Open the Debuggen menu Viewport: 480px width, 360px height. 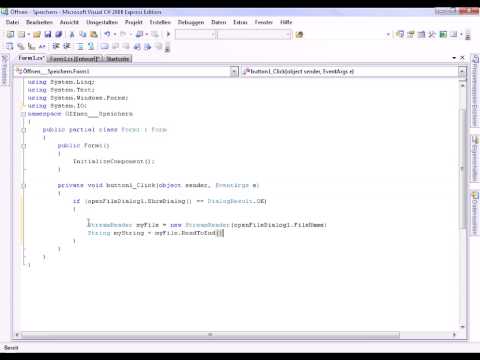click(191, 22)
